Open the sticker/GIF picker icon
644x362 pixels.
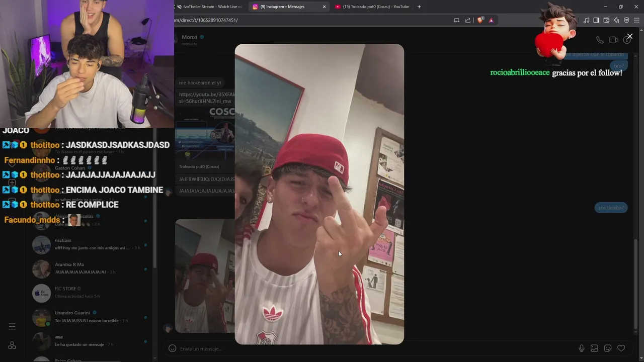click(x=608, y=348)
